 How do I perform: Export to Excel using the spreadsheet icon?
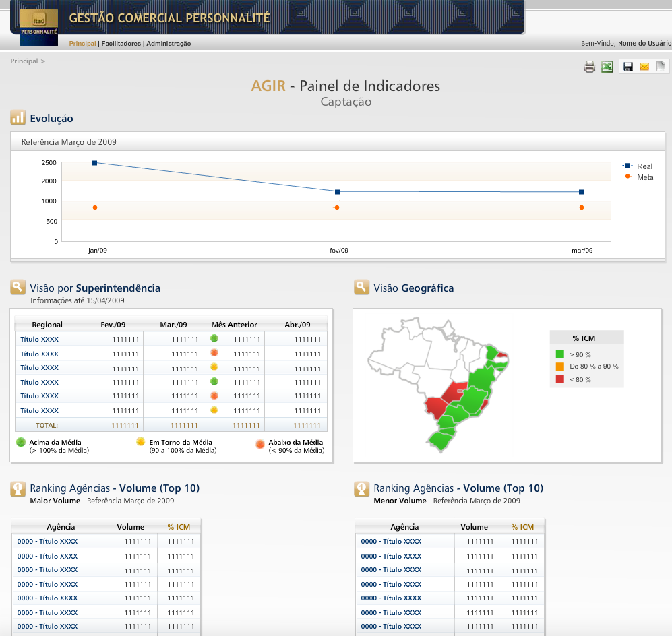(607, 67)
